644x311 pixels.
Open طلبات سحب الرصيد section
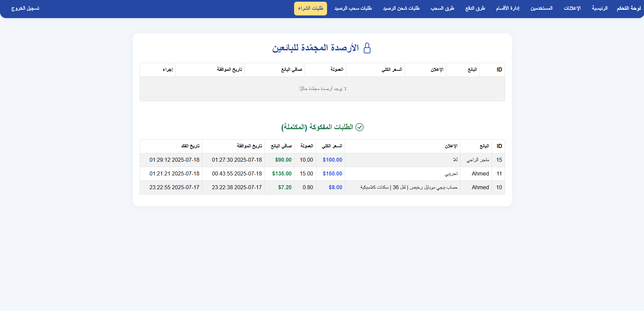coord(353,8)
